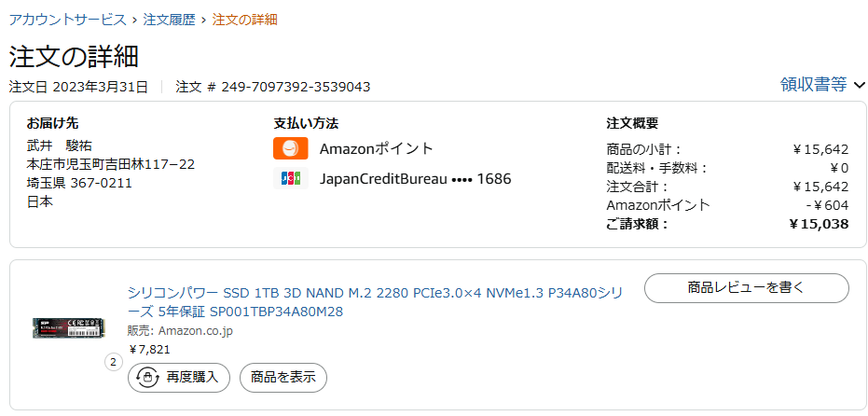Screen dimensions: 868x416
Task: Open the SSD product thumbnail image
Action: (x=67, y=327)
